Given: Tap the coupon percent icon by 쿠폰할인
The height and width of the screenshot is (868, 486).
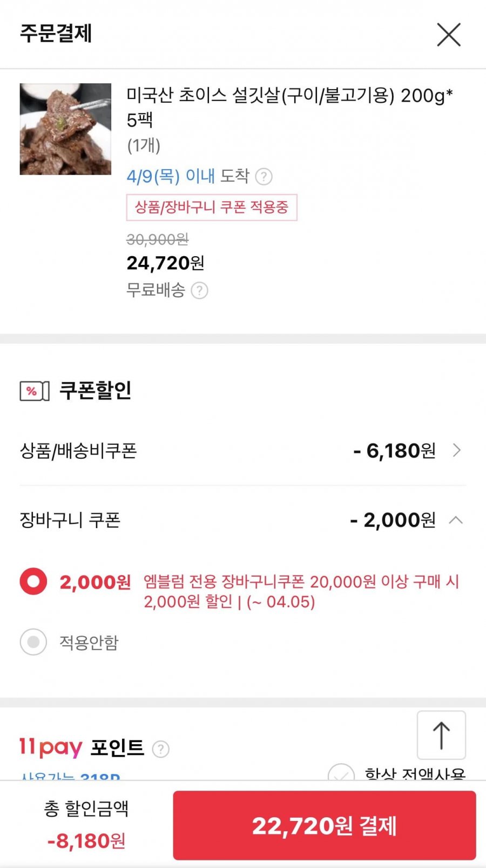Looking at the screenshot, I should pyautogui.click(x=35, y=391).
